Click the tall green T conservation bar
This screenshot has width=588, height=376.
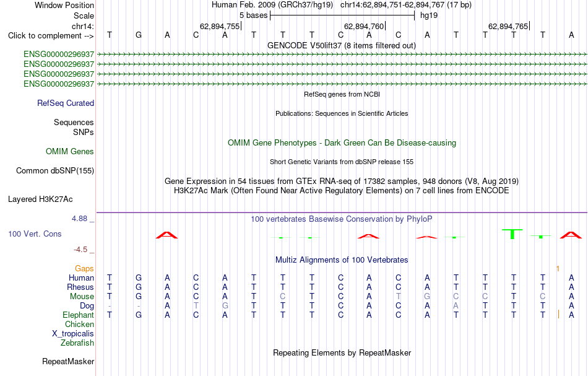click(x=512, y=234)
